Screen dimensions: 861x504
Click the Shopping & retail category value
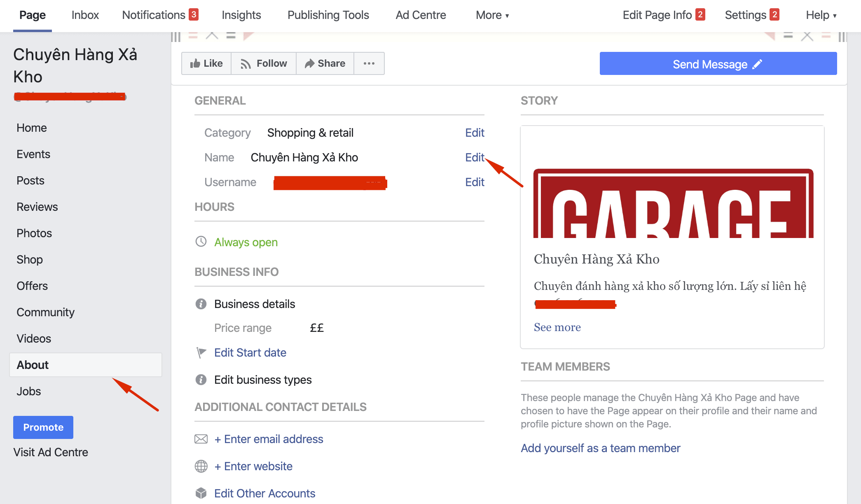pos(310,133)
